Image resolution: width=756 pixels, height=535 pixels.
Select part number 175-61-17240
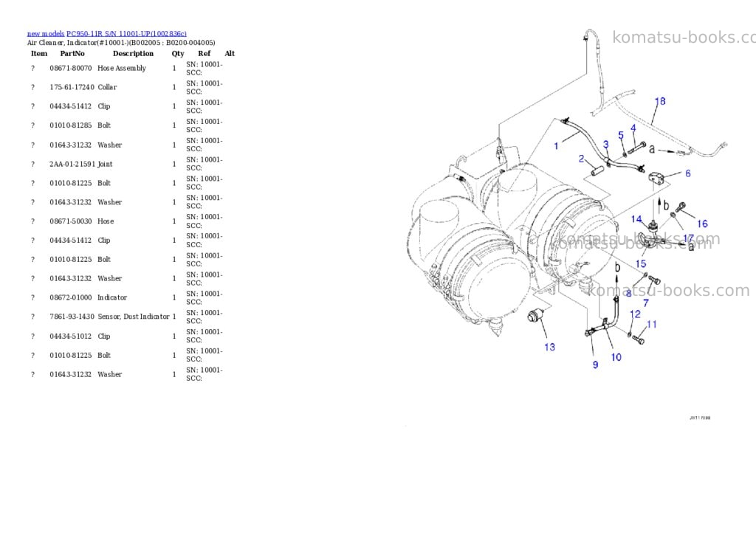coord(72,87)
